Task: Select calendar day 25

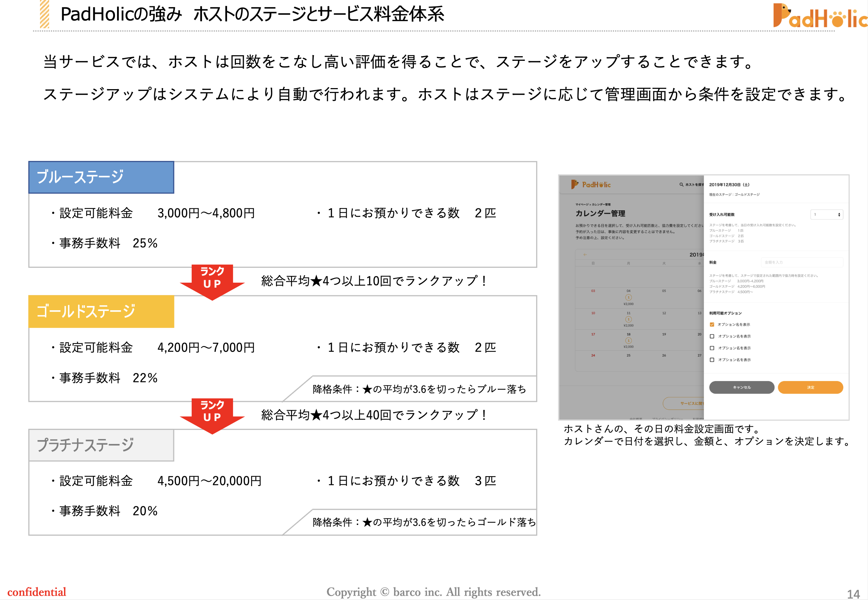Action: pyautogui.click(x=628, y=355)
